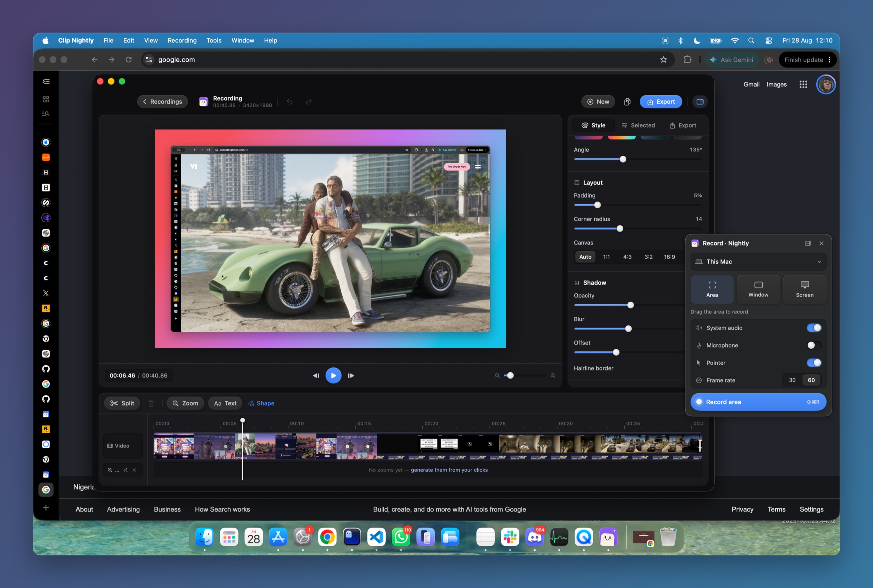
Task: Collapse the vertical tabs sidebar
Action: click(46, 81)
